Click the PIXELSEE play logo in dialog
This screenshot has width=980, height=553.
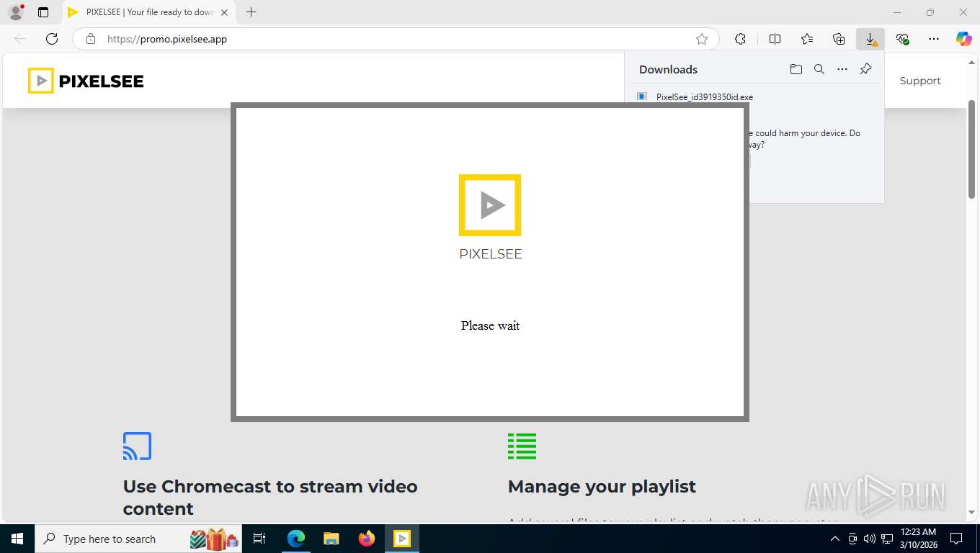[490, 205]
